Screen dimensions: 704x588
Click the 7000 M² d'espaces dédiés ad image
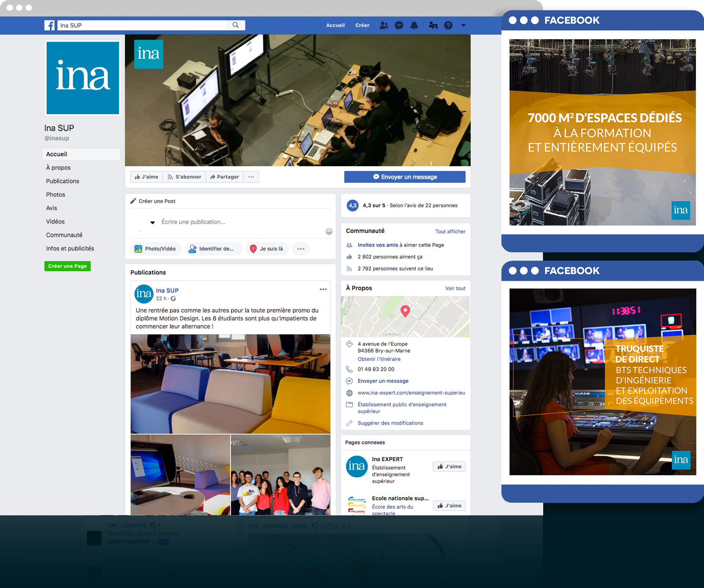tap(603, 132)
